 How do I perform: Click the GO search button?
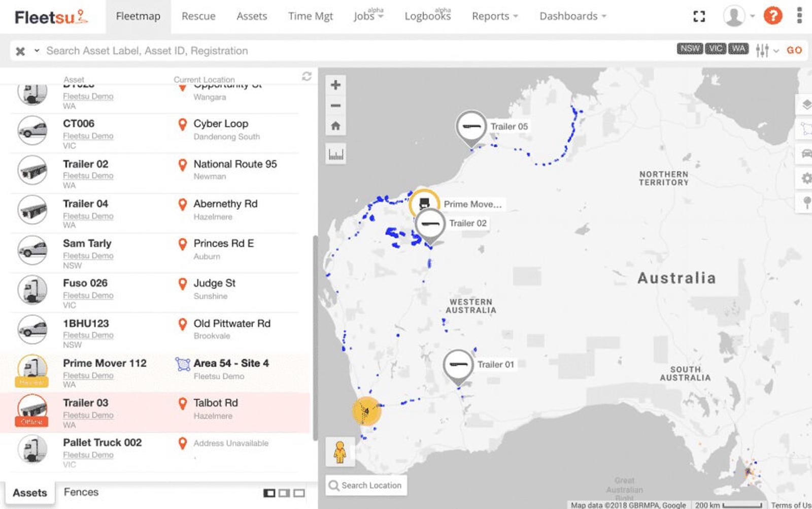pos(794,50)
